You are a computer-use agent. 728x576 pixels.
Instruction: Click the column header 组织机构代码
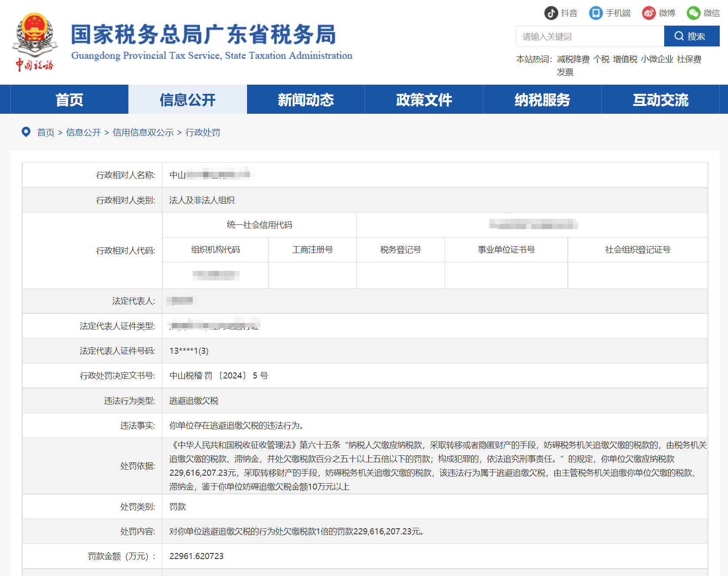(215, 250)
